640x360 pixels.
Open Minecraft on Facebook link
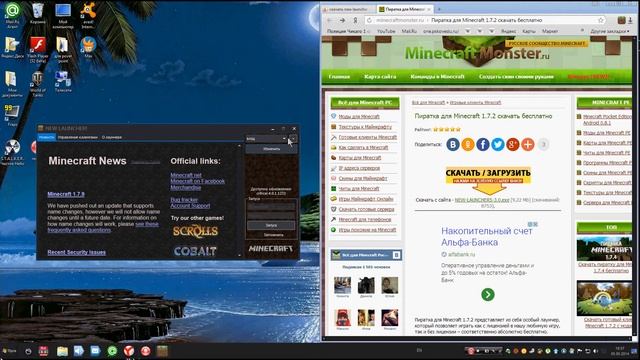[x=198, y=181]
